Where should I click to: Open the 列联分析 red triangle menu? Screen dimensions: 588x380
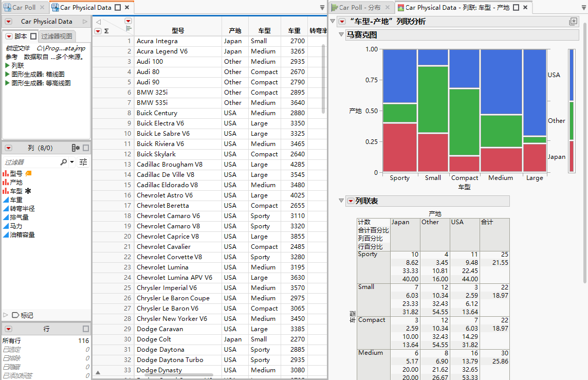[342, 22]
